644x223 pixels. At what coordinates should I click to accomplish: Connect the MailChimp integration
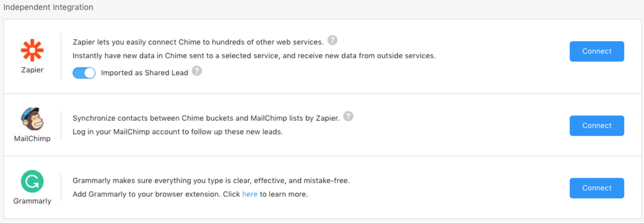click(x=597, y=126)
